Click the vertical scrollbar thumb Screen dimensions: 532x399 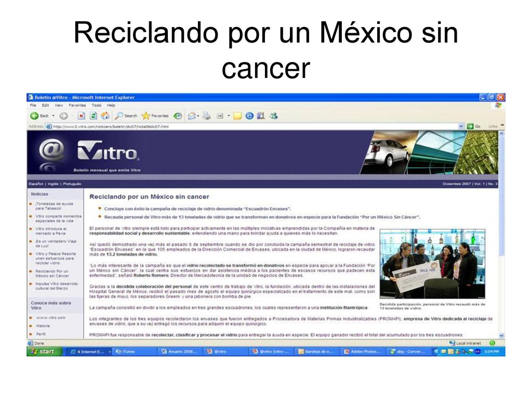pos(501,196)
